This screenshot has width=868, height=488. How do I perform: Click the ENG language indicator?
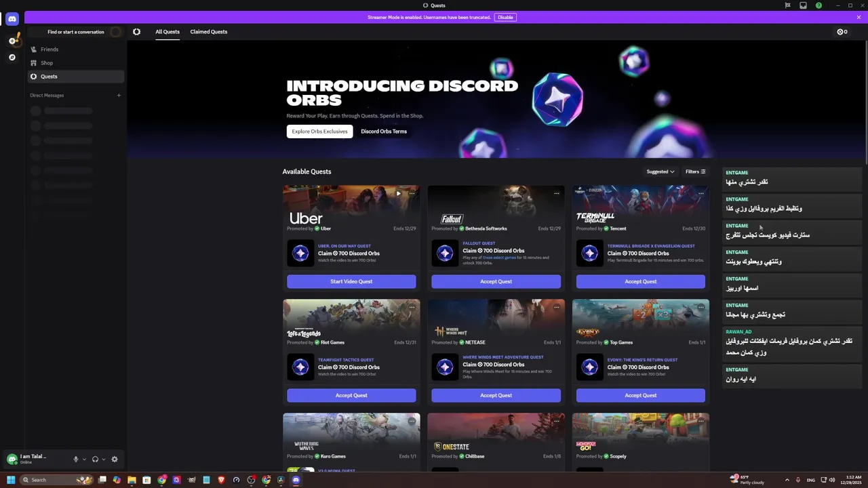pyautogui.click(x=811, y=480)
